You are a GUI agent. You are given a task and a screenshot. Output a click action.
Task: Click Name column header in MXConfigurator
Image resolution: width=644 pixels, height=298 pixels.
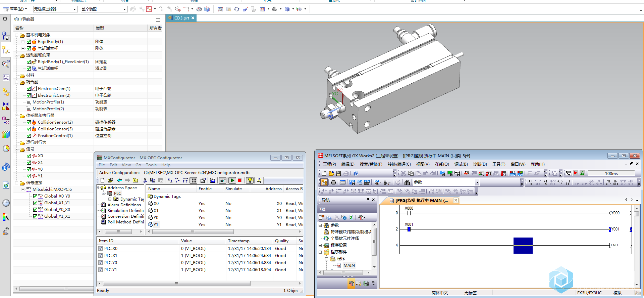click(171, 189)
